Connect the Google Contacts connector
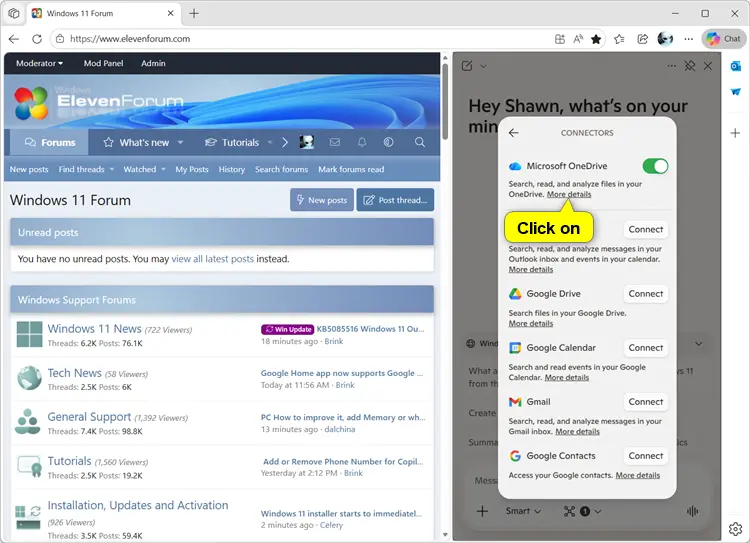Image resolution: width=750 pixels, height=543 pixels. coord(645,455)
